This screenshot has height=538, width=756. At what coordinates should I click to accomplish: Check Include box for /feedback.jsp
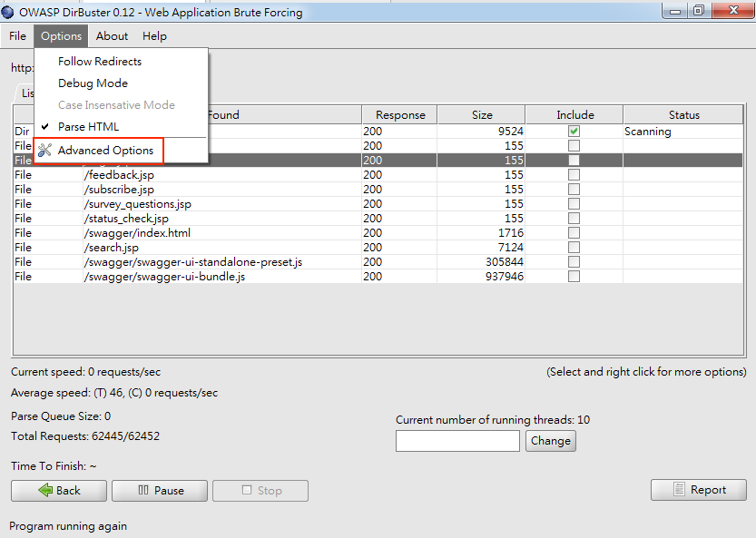point(574,174)
